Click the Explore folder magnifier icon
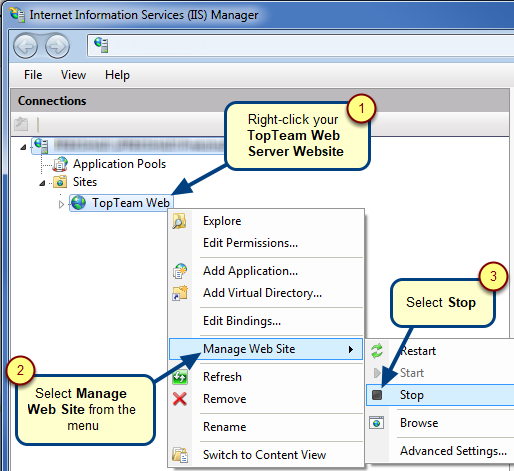The image size is (514, 471). coord(179,221)
